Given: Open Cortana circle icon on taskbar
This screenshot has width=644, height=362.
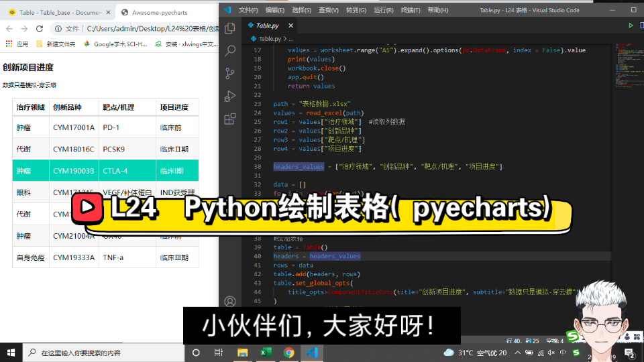Looking at the screenshot, I should [x=196, y=353].
